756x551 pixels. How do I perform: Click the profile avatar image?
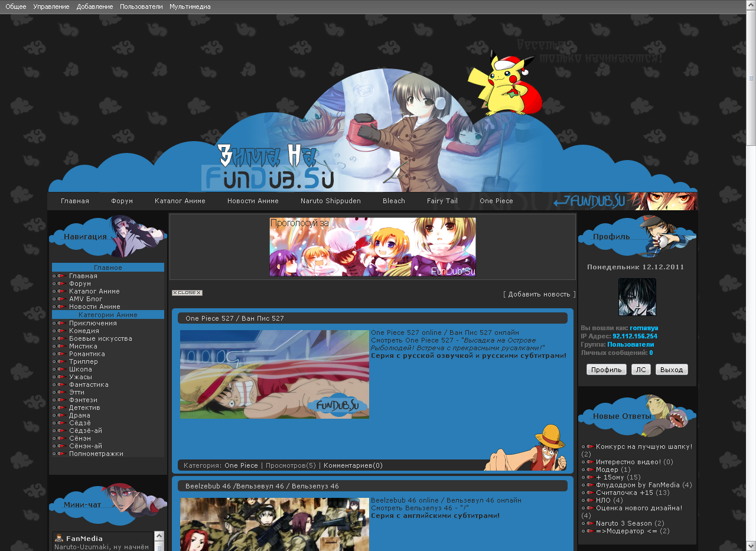click(637, 297)
